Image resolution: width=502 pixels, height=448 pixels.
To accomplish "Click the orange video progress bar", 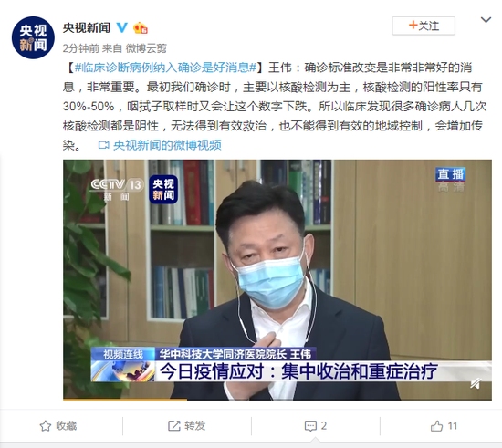I will tap(125, 399).
